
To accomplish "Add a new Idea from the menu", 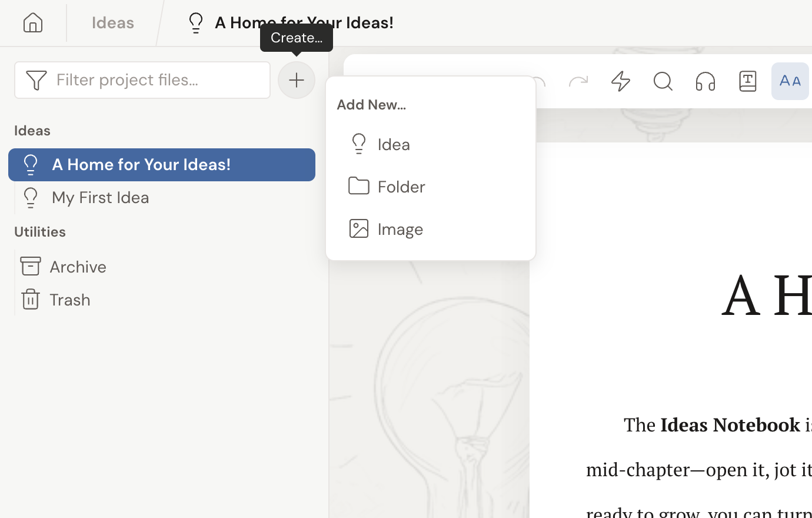I will [x=431, y=144].
